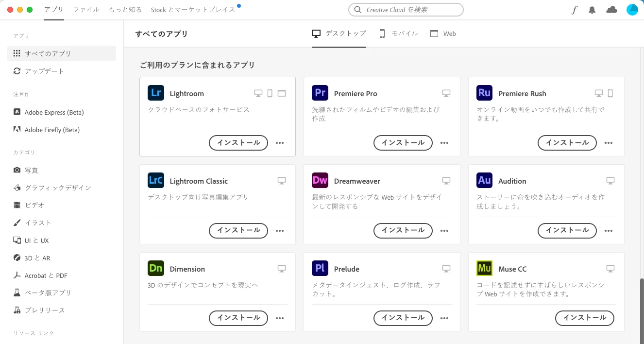Click the プレリリース icon

point(17,310)
